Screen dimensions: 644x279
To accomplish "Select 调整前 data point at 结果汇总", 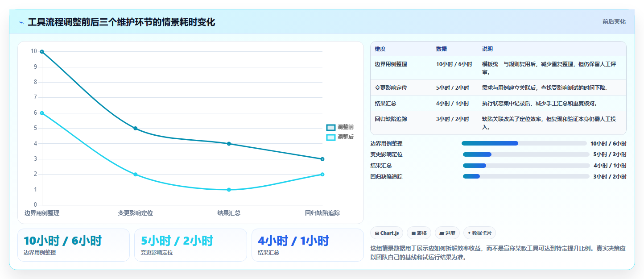I will 229,144.
